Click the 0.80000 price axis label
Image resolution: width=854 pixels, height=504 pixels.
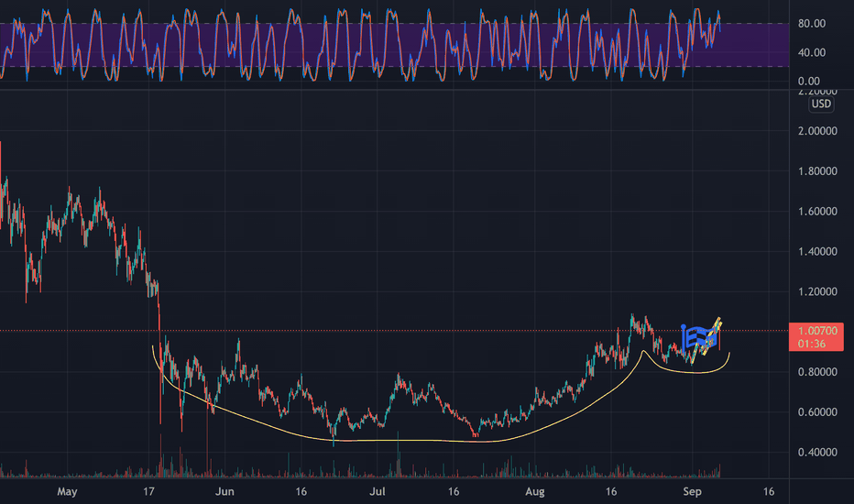(x=817, y=372)
